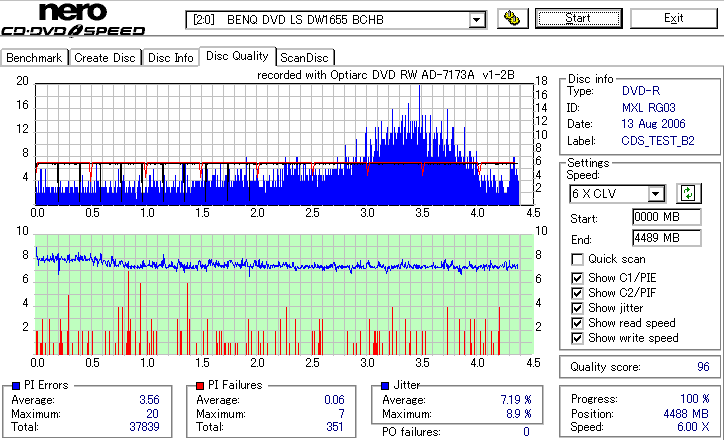Screen dimensions: 724x441
Task: Click the refresh speed icon beside 6 X CLV
Action: [x=688, y=193]
